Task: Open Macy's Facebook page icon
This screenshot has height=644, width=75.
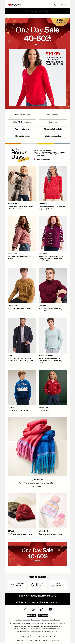Action: tap(25, 609)
